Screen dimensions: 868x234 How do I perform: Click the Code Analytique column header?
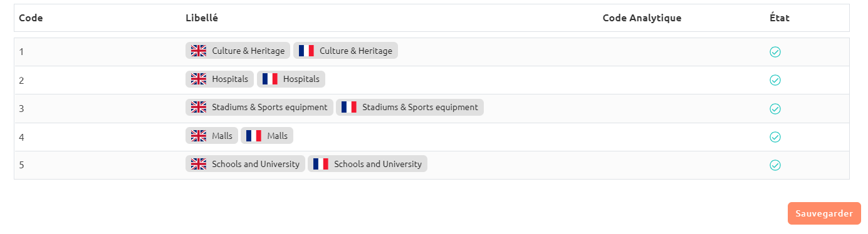642,18
